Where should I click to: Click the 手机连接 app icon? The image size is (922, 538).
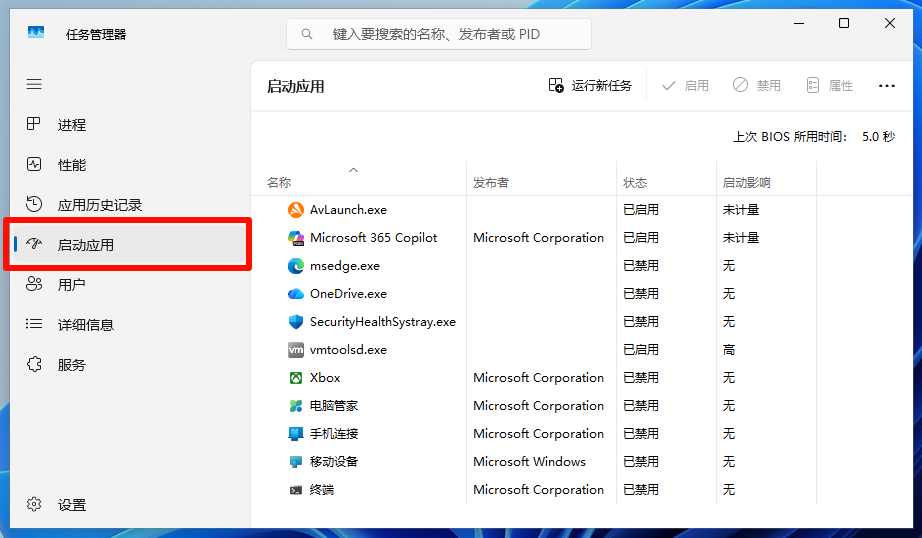pos(296,434)
